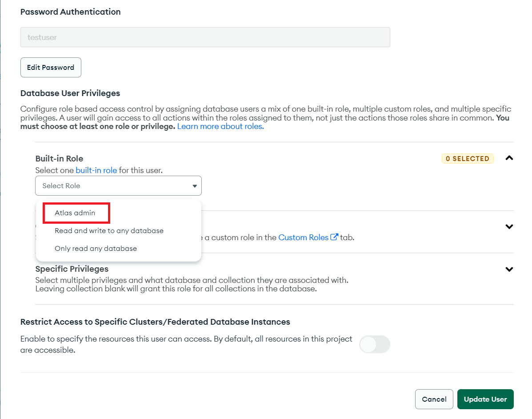Open the Learn more about roles link

point(220,126)
